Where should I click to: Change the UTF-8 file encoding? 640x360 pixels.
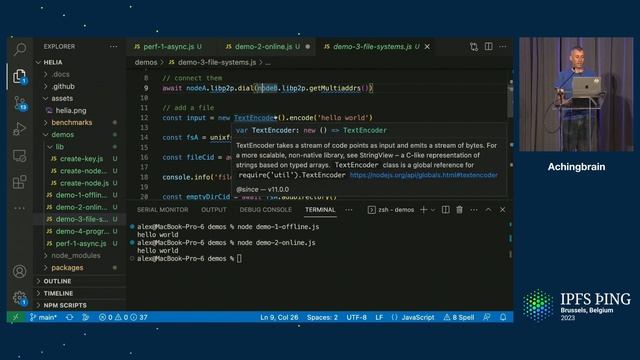(x=356, y=317)
